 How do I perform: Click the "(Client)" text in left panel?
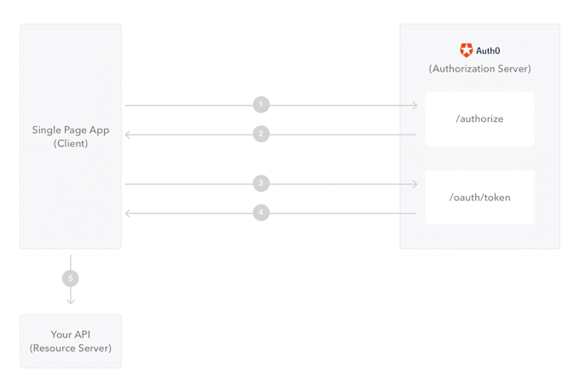tap(71, 143)
